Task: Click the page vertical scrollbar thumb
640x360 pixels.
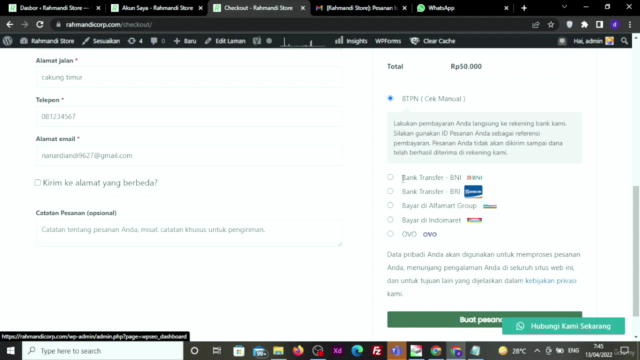Action: click(x=636, y=251)
